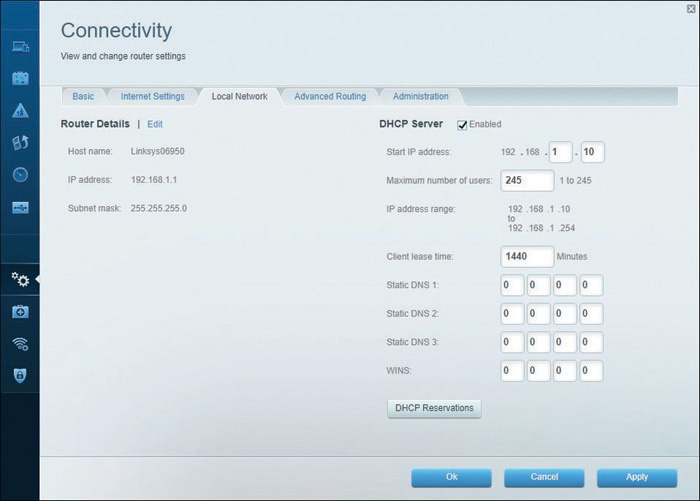Uncheck the DHCP Server Enabled checkbox
The height and width of the screenshot is (501, 700).
[462, 125]
